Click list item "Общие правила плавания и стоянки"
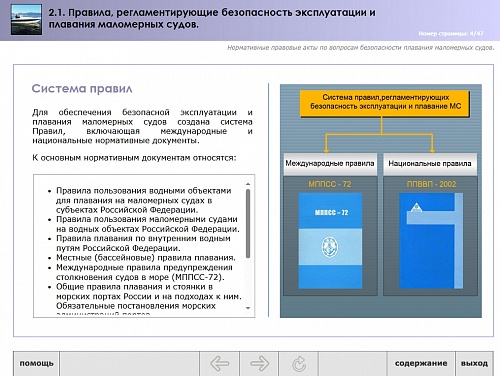Viewport: 500px width, 376px height. click(149, 292)
